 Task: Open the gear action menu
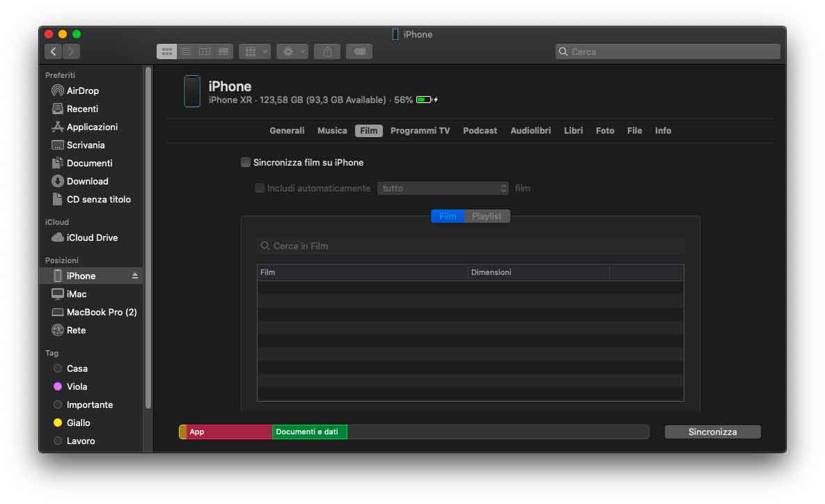pos(292,52)
